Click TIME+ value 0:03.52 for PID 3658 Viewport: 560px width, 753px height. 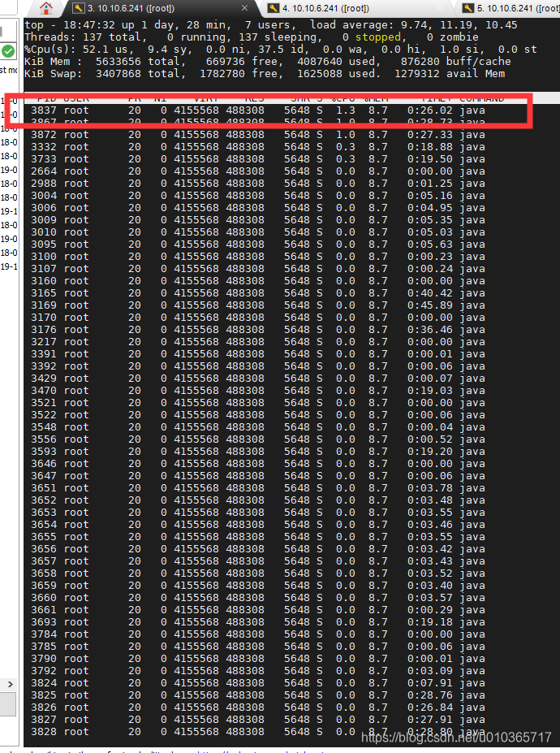430,573
